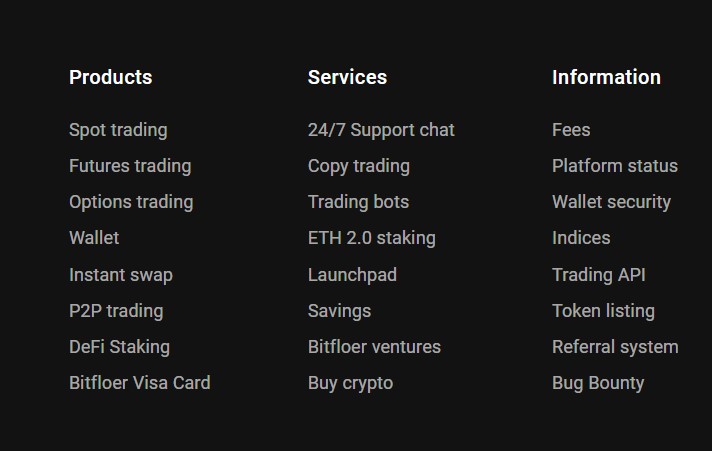712x451 pixels.
Task: Open the DeFi Staking page
Action: click(119, 347)
